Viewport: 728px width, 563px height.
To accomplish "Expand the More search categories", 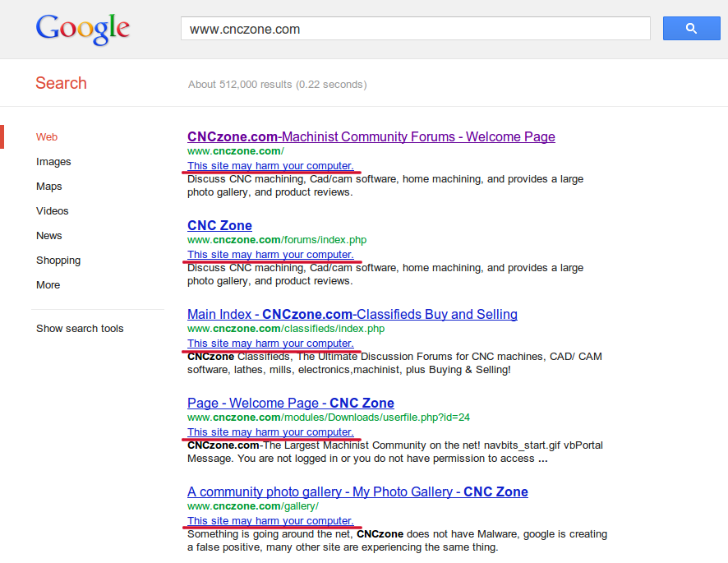I will pos(48,284).
